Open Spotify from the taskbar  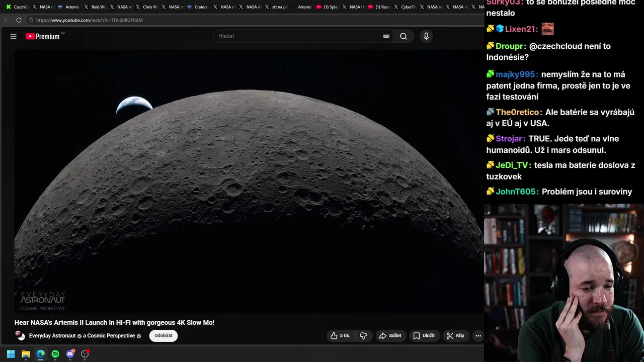(x=55, y=354)
